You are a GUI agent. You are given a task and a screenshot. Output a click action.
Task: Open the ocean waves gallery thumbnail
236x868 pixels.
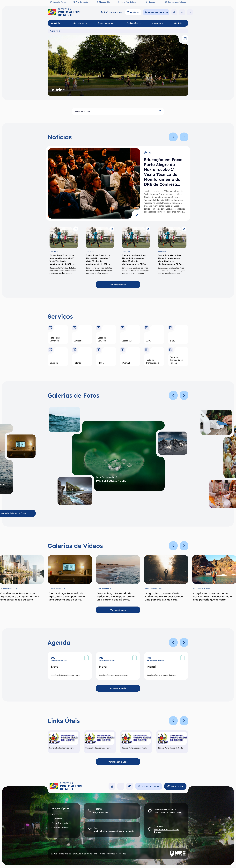65,419
